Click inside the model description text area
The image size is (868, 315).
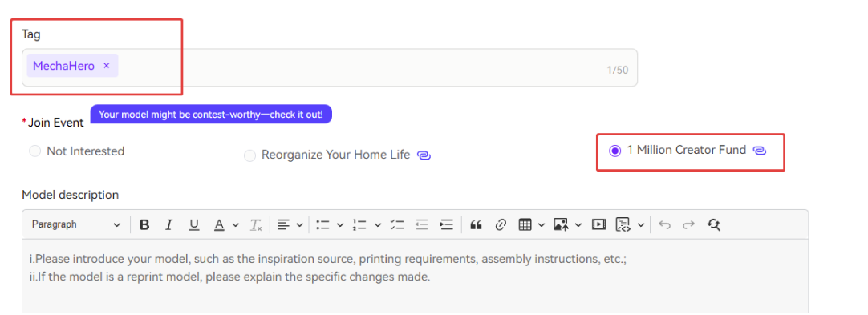(x=416, y=277)
